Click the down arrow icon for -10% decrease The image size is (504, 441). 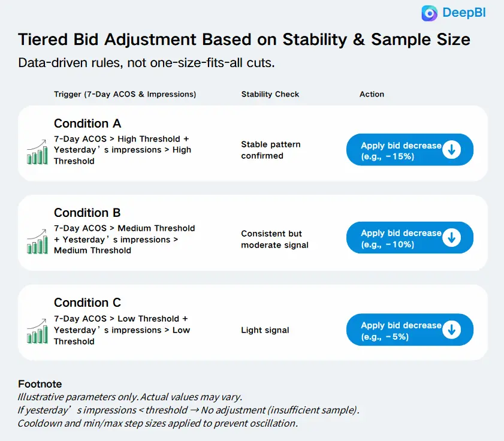[451, 238]
